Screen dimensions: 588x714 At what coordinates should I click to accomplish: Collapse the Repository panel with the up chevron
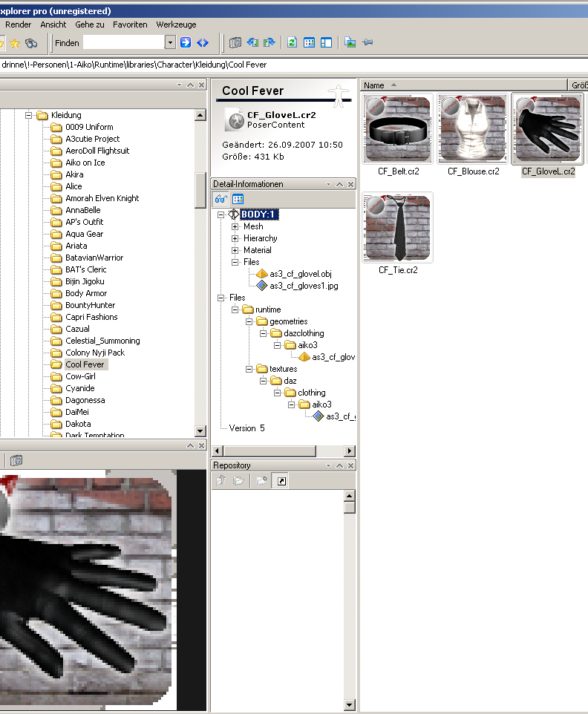click(x=339, y=465)
